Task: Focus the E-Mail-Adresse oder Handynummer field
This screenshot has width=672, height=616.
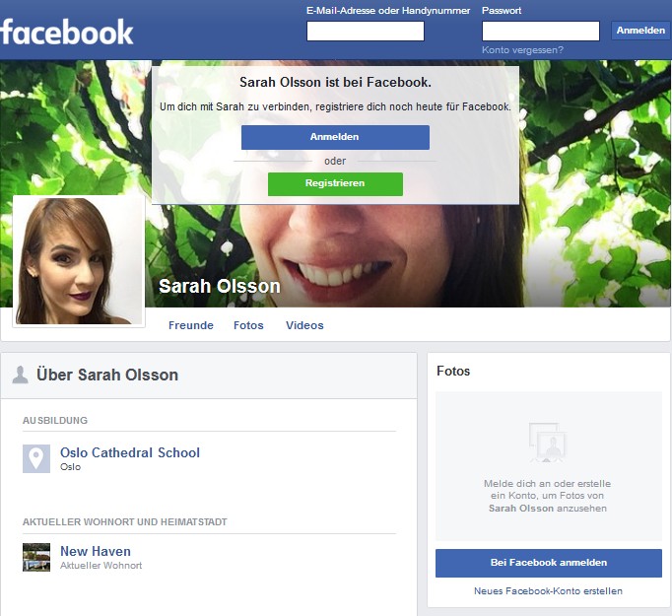Action: pos(366,31)
